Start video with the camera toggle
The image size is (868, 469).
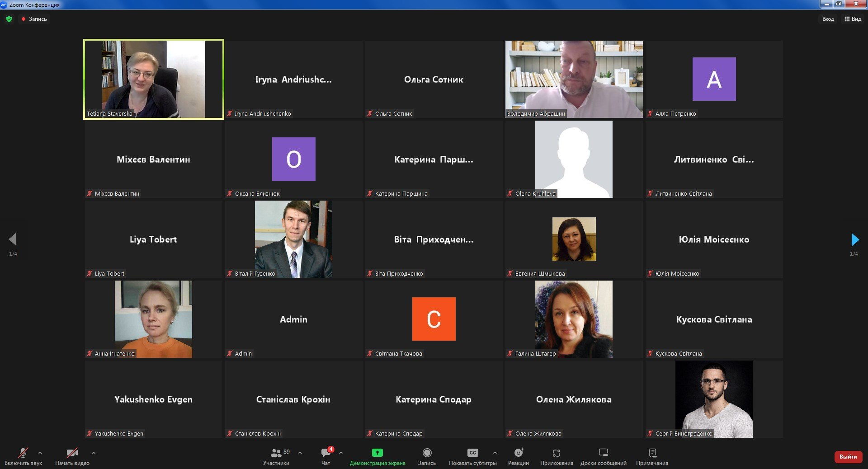click(72, 453)
